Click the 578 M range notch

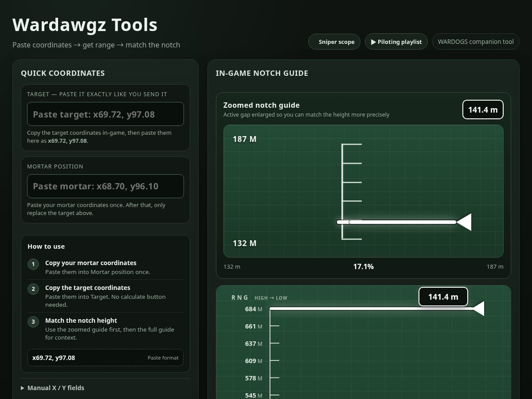pos(254,378)
